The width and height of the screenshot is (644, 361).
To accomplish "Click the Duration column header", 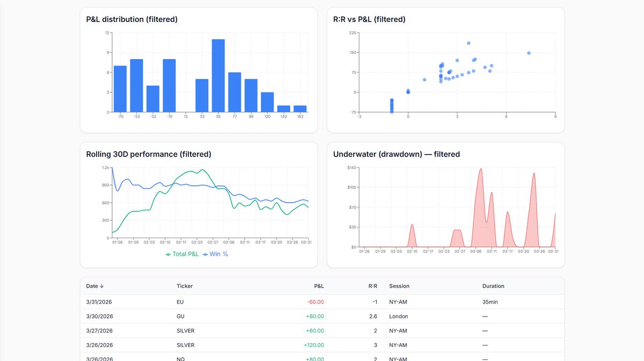I will point(493,286).
